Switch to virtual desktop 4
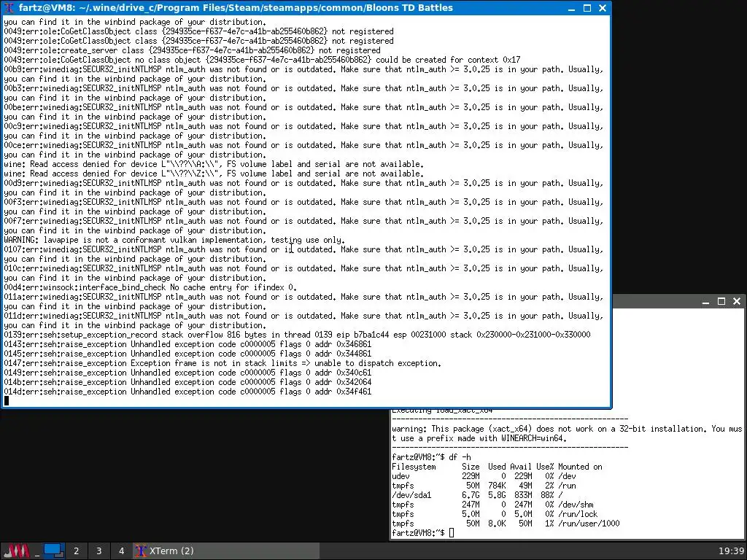Image resolution: width=747 pixels, height=560 pixels. [122, 551]
